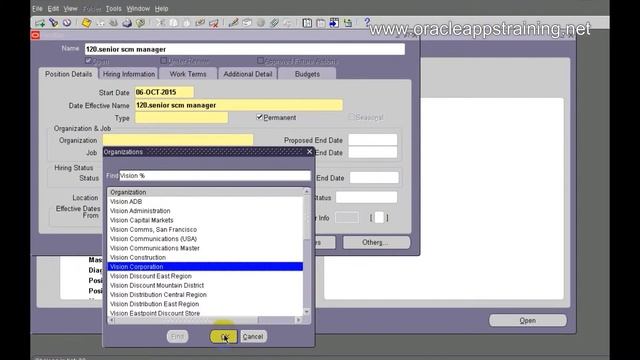Image resolution: width=640 pixels, height=360 pixels.
Task: Click the Find text field containing Vision %
Action: click(214, 176)
